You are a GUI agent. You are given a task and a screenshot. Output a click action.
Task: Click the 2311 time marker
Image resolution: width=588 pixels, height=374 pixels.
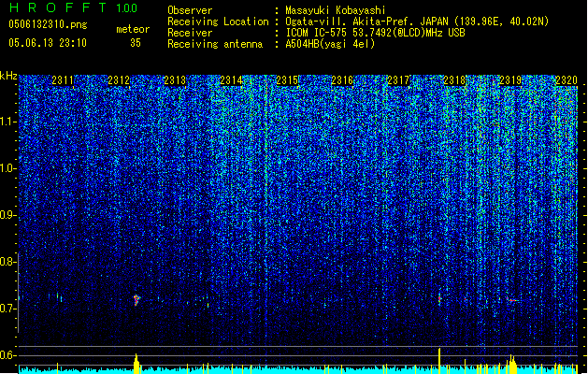pyautogui.click(x=63, y=80)
